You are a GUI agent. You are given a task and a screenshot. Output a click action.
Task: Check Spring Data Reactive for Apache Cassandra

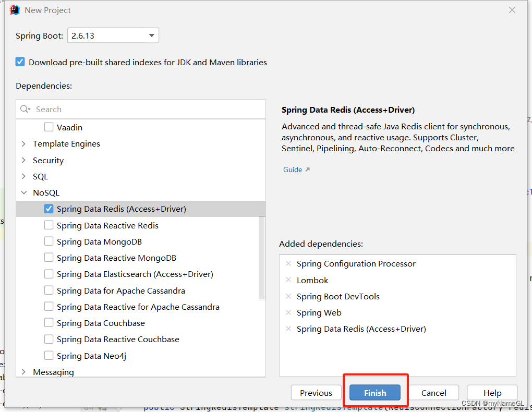(49, 307)
